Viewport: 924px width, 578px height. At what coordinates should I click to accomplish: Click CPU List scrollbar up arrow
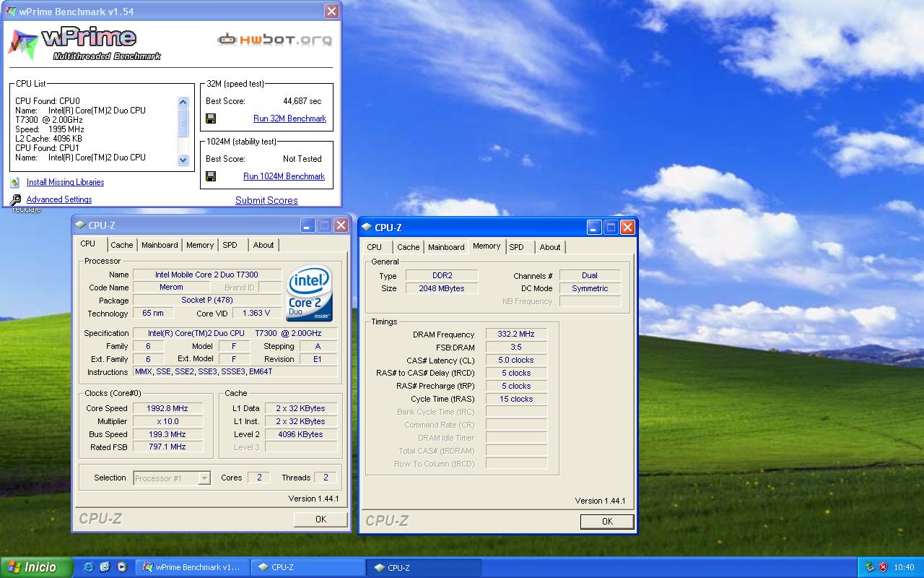click(x=183, y=102)
